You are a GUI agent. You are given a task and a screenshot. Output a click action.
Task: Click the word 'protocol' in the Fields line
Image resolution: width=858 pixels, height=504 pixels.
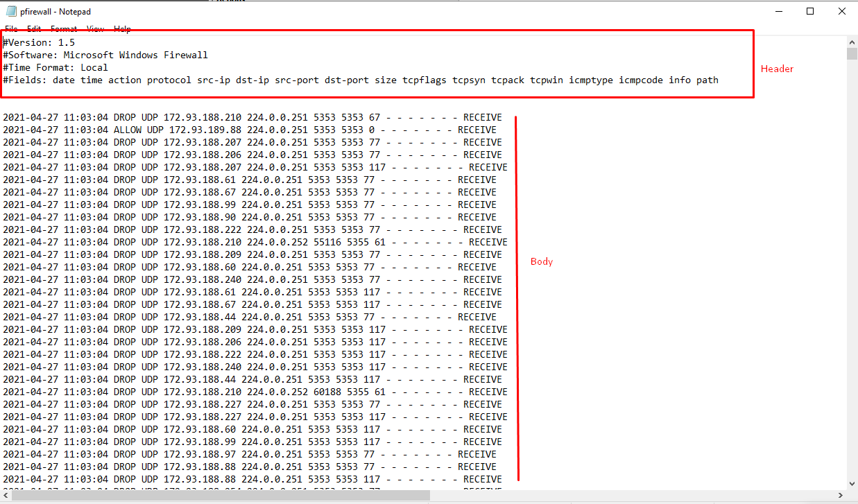click(169, 80)
